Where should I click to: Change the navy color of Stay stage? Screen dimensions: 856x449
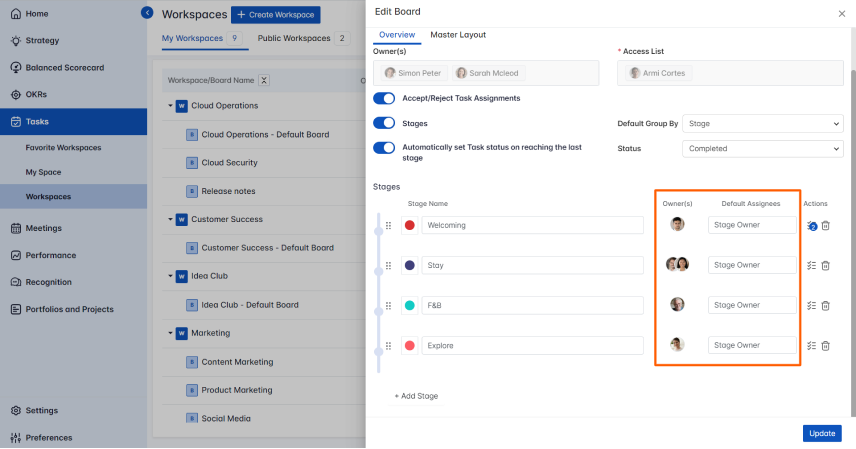click(x=409, y=265)
